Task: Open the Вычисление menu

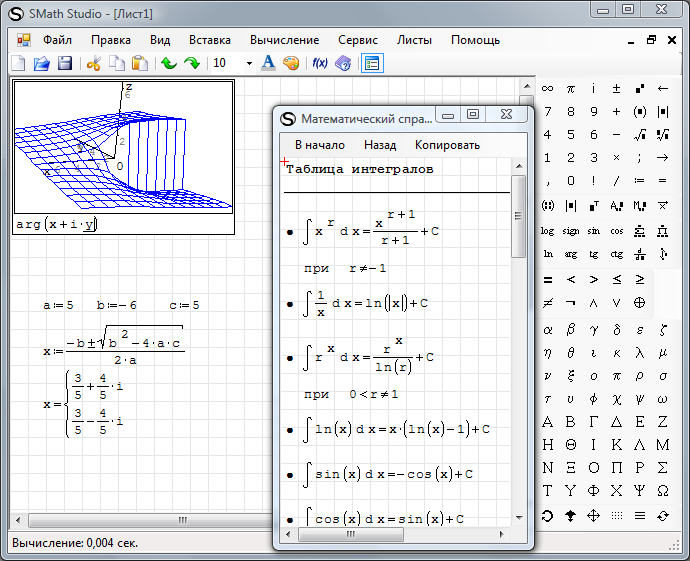Action: [285, 40]
